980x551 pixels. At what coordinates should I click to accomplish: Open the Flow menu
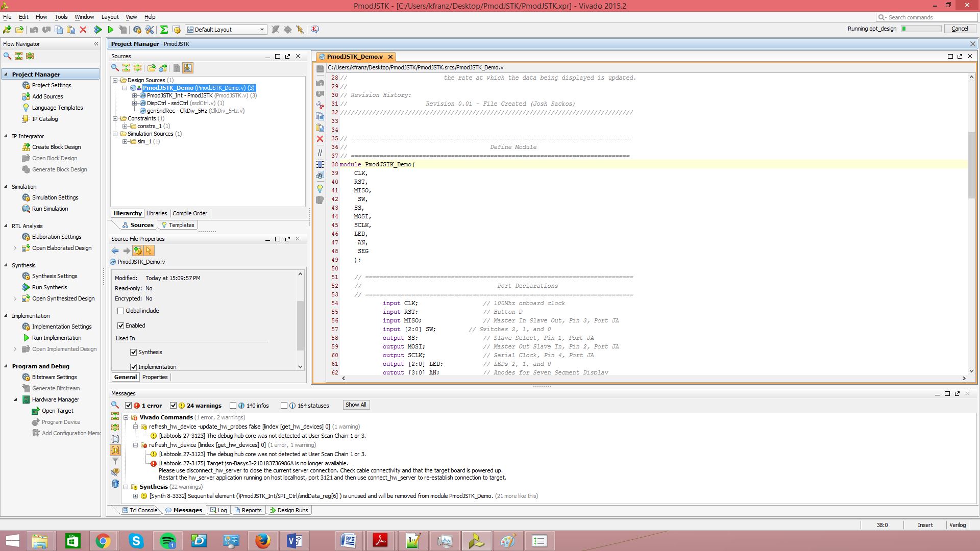click(41, 17)
